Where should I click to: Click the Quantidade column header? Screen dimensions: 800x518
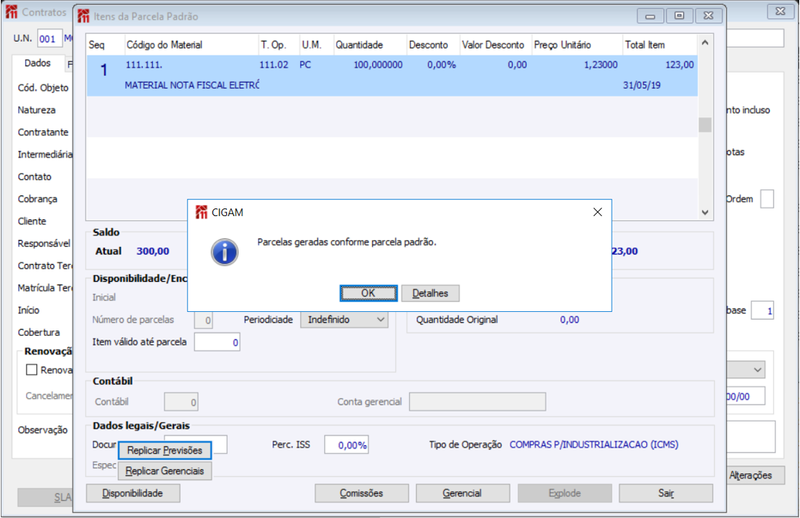(x=370, y=45)
